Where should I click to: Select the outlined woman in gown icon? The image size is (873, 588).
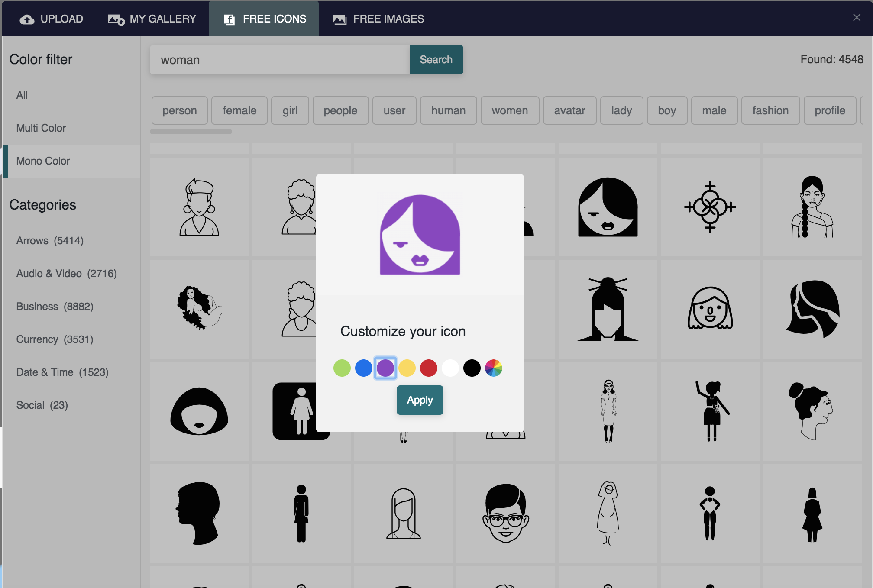click(x=608, y=514)
